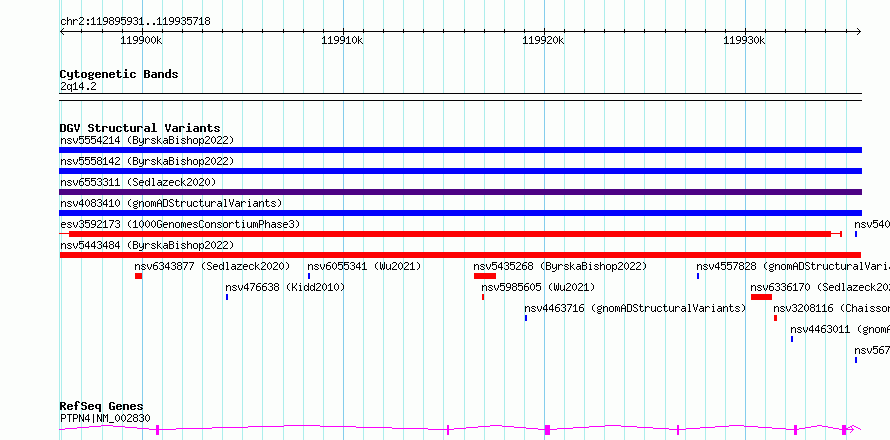Select the red nsv6336170 variant block
Viewport: 890px width, 440px height.
tap(761, 297)
